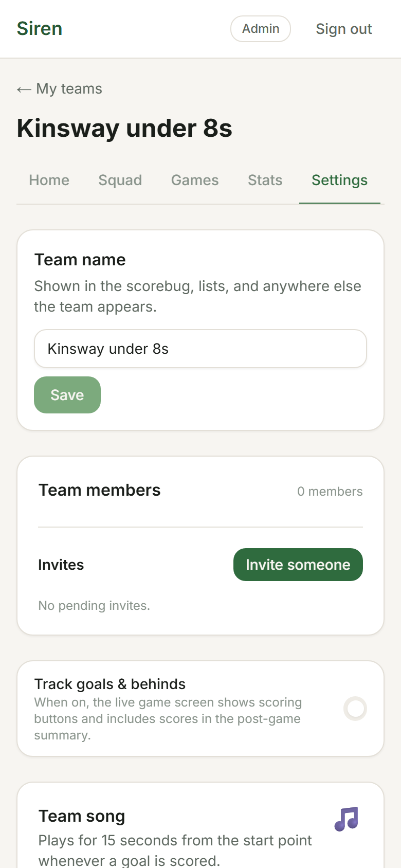Select the Settings tab
Screen dimensions: 401x868
pos(339,180)
